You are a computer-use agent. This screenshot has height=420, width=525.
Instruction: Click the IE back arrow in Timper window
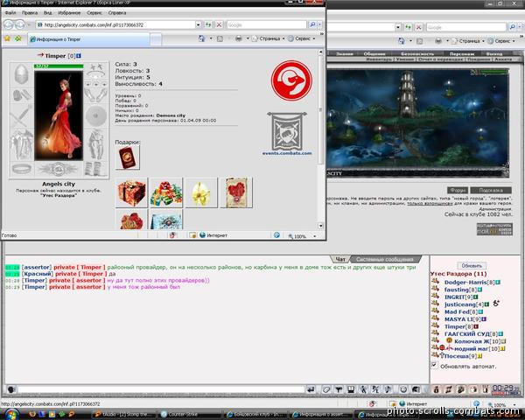coord(9,24)
